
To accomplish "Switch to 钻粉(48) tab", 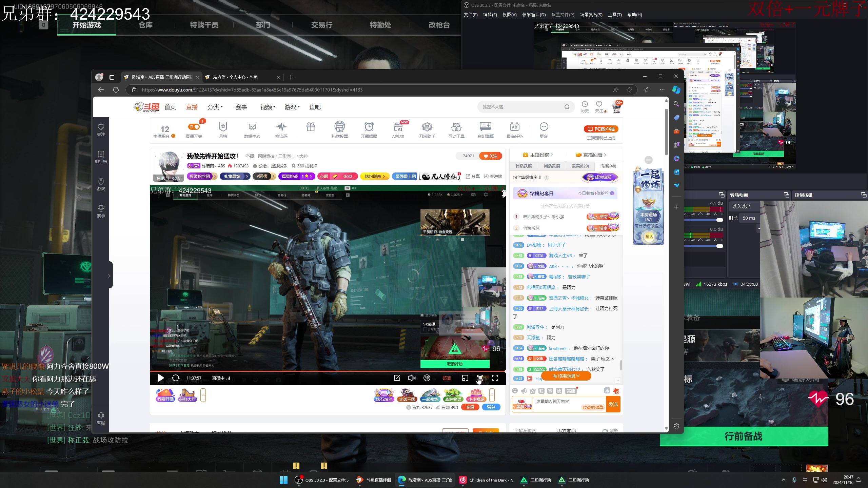I will pos(608,166).
